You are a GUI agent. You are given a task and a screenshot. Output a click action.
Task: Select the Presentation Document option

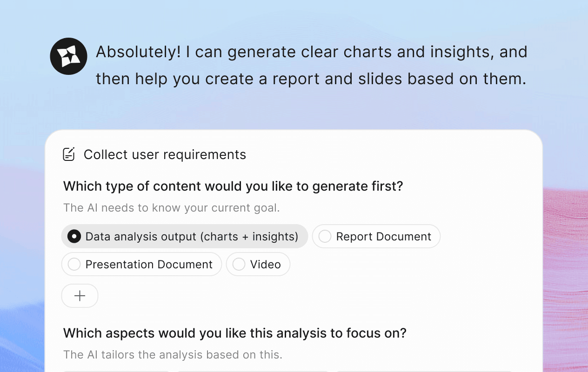[x=141, y=264]
